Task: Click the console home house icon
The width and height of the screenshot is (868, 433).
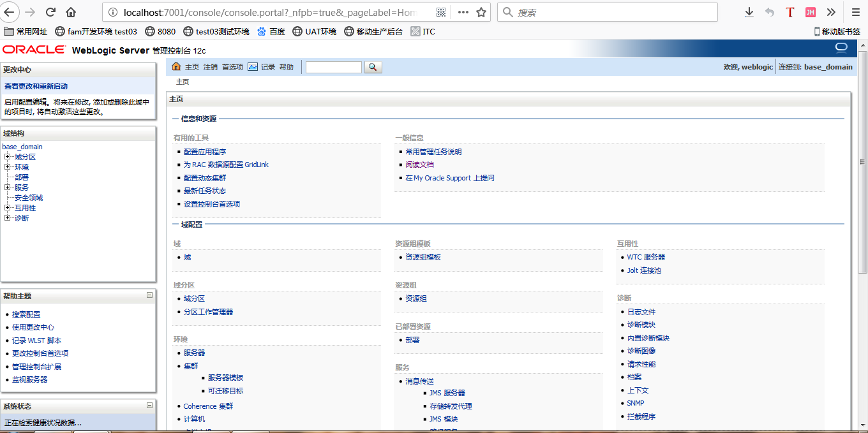Action: pos(177,67)
